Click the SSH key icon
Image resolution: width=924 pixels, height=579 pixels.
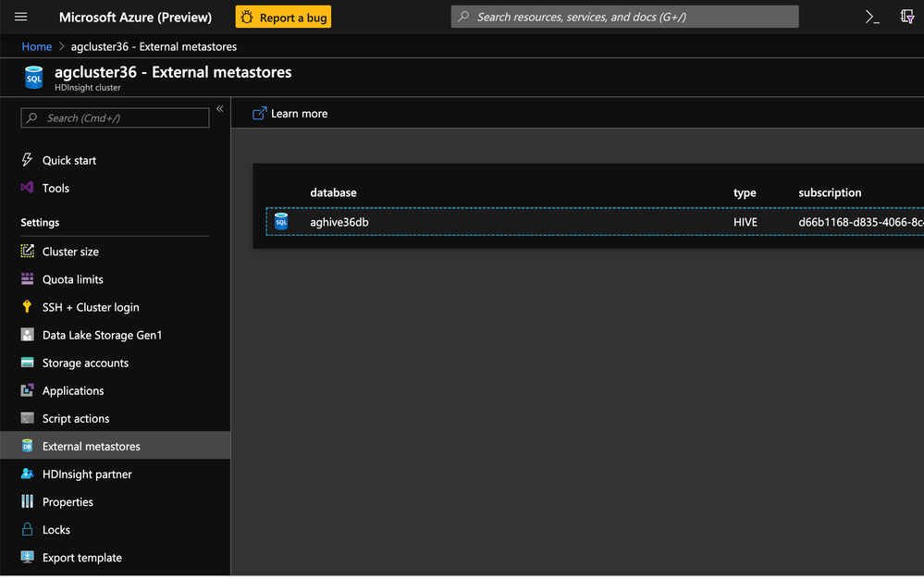click(x=27, y=306)
